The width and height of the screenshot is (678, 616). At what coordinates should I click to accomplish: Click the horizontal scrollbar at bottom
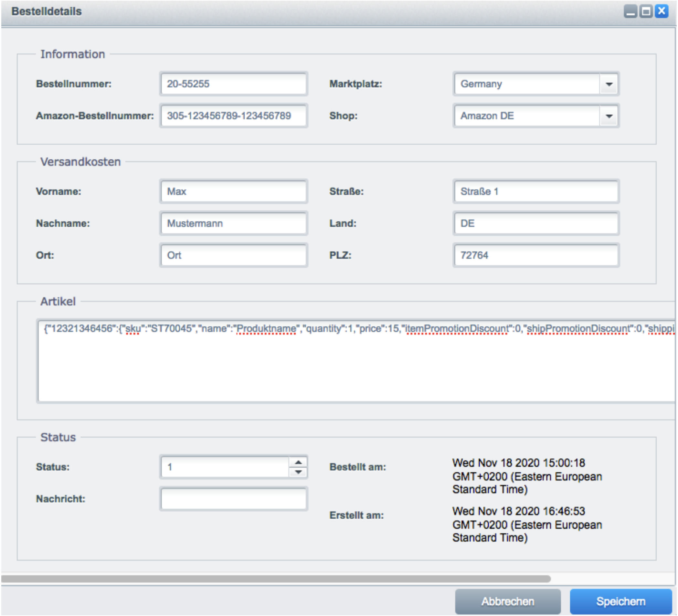click(x=276, y=579)
